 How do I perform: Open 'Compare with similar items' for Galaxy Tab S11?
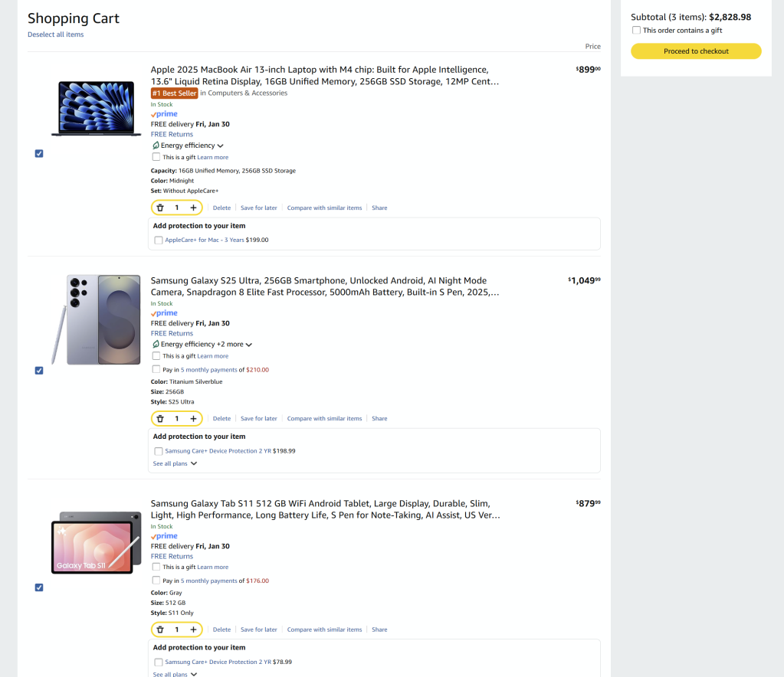[x=324, y=630]
